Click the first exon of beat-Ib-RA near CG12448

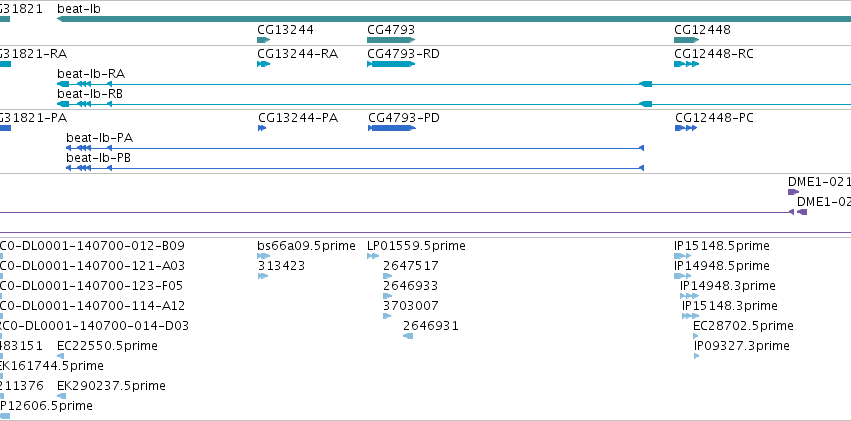tap(645, 84)
